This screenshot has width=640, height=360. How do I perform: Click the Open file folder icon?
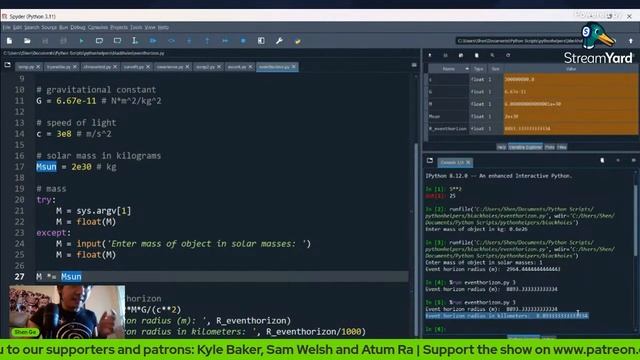coord(27,41)
